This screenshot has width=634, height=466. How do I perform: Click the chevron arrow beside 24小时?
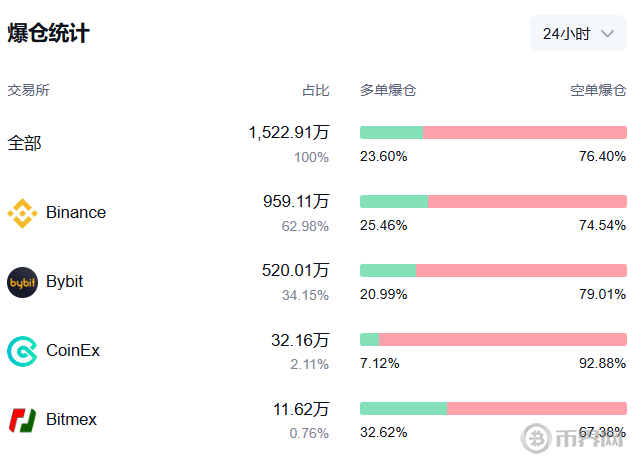(607, 34)
